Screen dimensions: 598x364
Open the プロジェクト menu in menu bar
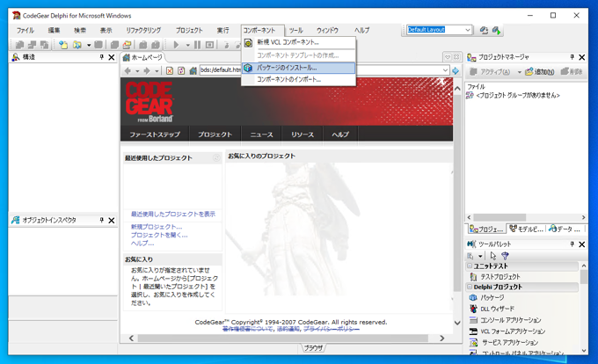tap(189, 30)
